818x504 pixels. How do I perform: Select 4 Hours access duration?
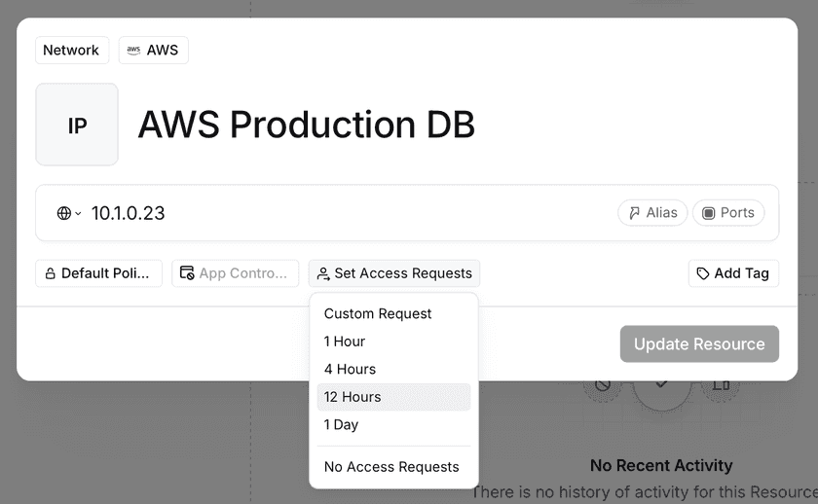coord(350,370)
